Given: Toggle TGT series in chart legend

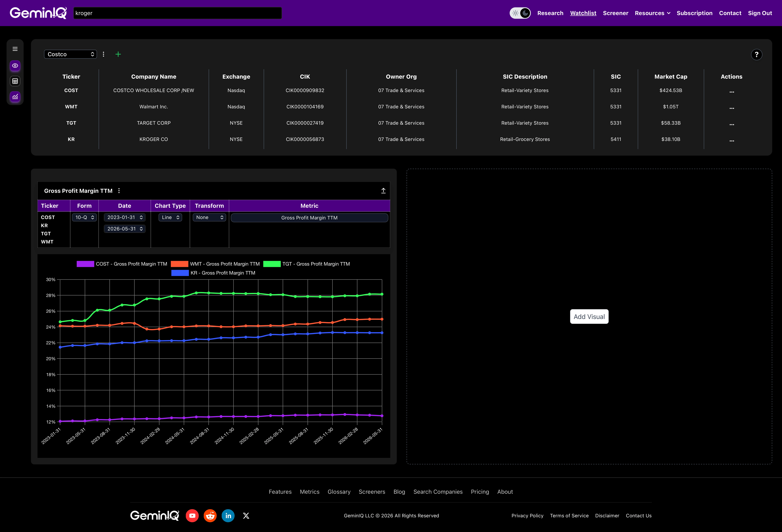Looking at the screenshot, I should 307,264.
